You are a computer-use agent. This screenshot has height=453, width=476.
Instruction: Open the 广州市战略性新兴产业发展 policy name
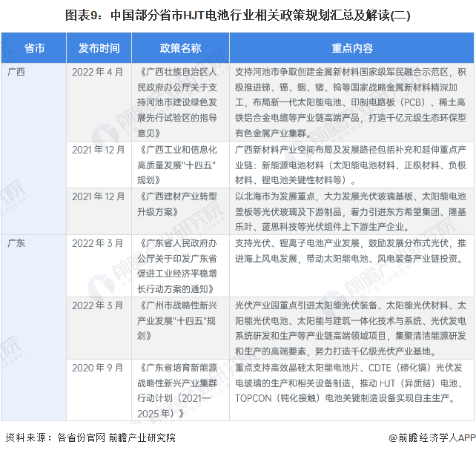(180, 319)
